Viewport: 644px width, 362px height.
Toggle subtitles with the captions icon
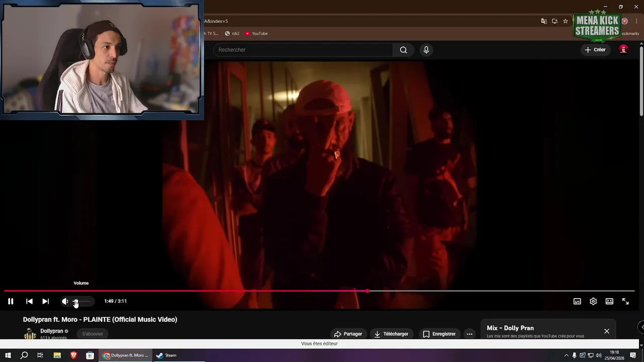[x=577, y=301]
